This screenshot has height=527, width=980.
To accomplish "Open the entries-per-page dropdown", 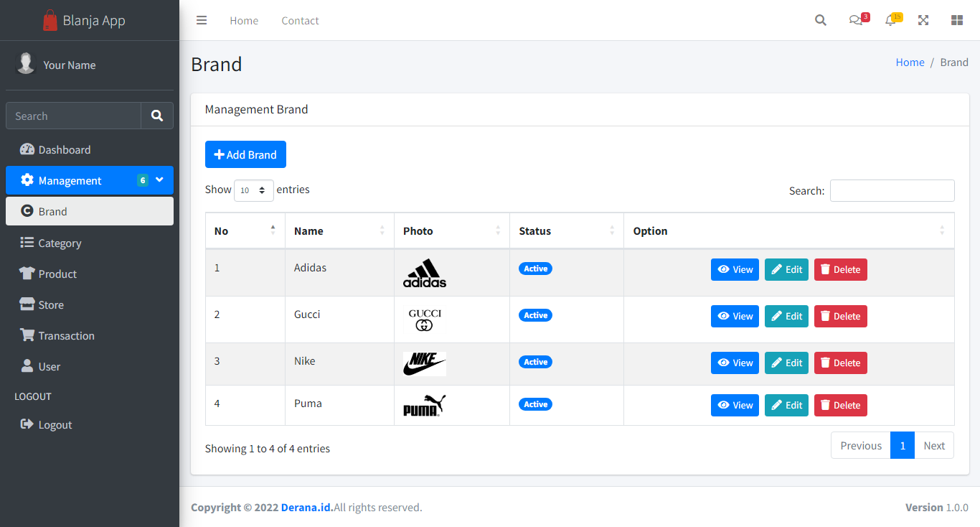I will (x=254, y=190).
